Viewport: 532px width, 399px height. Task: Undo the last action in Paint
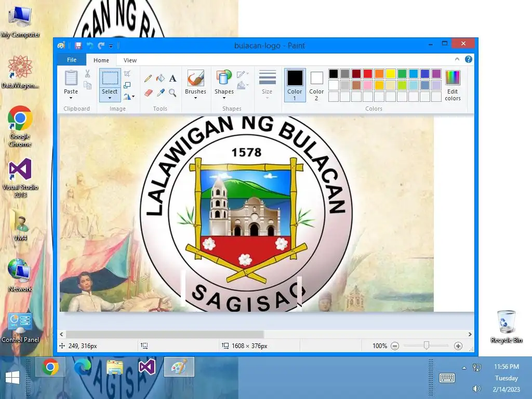90,46
